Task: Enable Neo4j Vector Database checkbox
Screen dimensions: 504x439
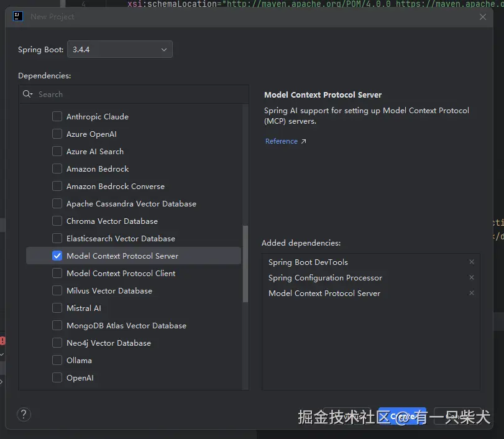Action: point(57,343)
